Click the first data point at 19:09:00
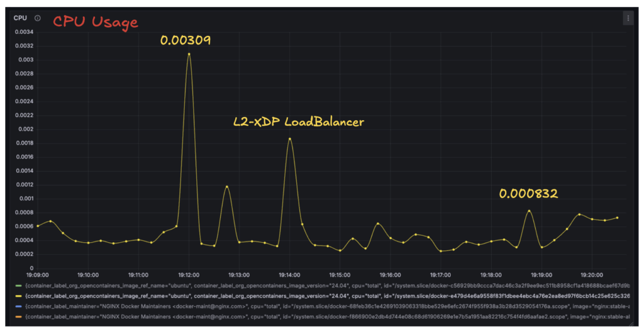Image resolution: width=644 pixels, height=332 pixels. click(38, 226)
